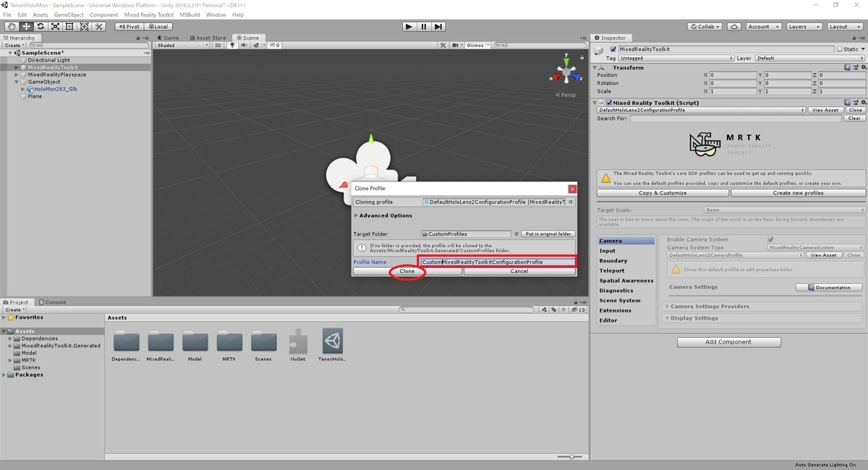
Task: Click the favorites star icon in Project panel
Action: [x=564, y=309]
